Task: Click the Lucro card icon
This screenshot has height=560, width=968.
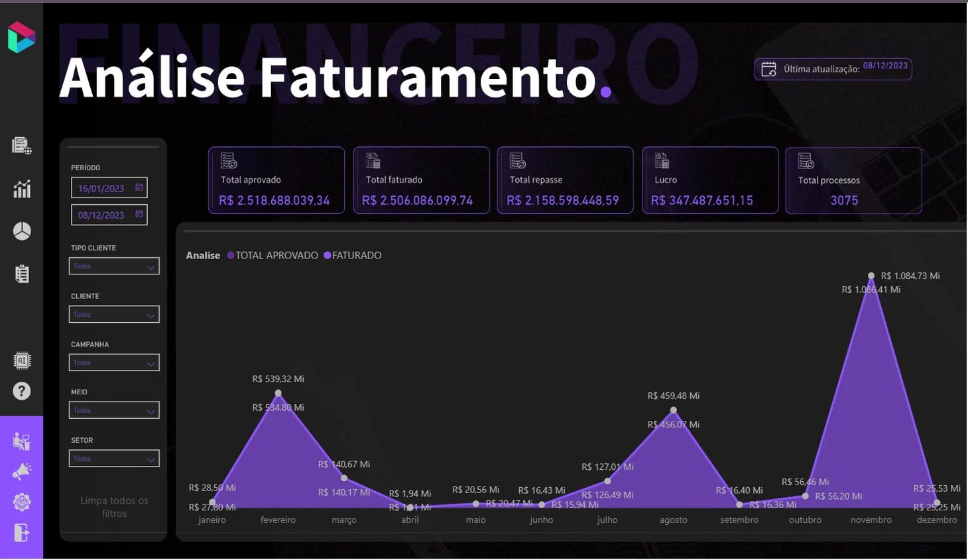Action: tap(662, 161)
